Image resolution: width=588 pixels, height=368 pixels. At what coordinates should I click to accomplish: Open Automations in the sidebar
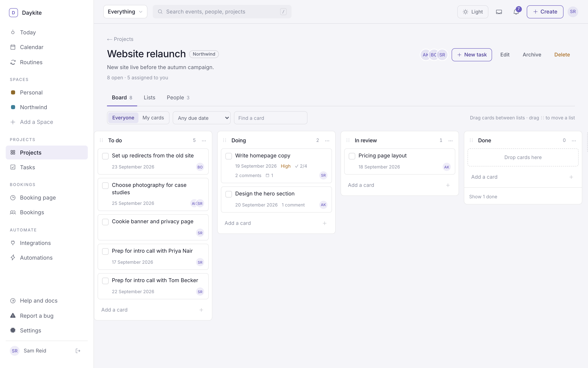coord(47,258)
